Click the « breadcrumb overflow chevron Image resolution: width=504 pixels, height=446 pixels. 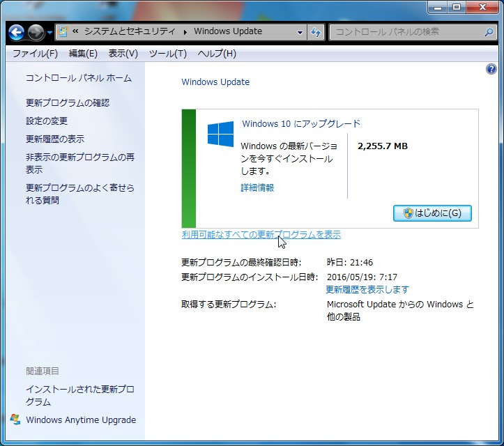click(x=75, y=31)
